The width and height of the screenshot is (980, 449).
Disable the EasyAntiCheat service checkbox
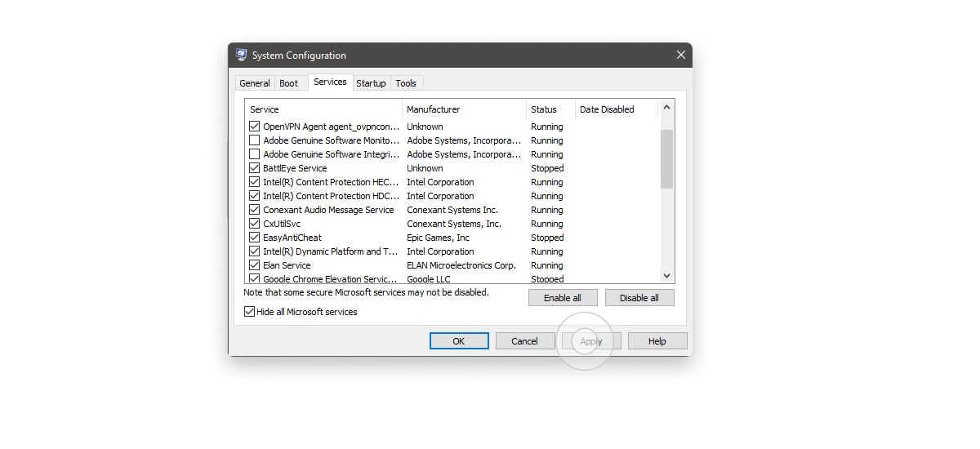pos(255,238)
